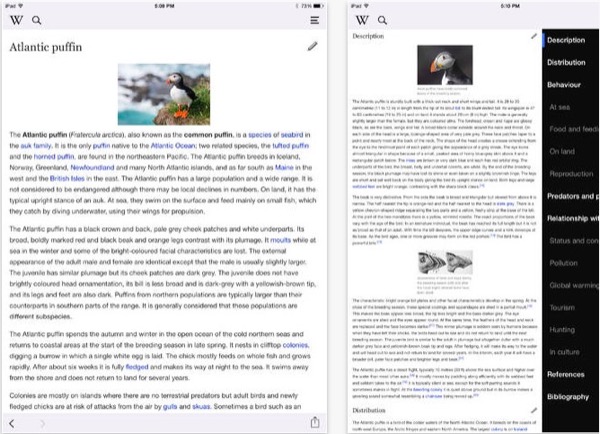Go to Global warming section in sidebar
This screenshot has height=434, width=600.
click(573, 285)
